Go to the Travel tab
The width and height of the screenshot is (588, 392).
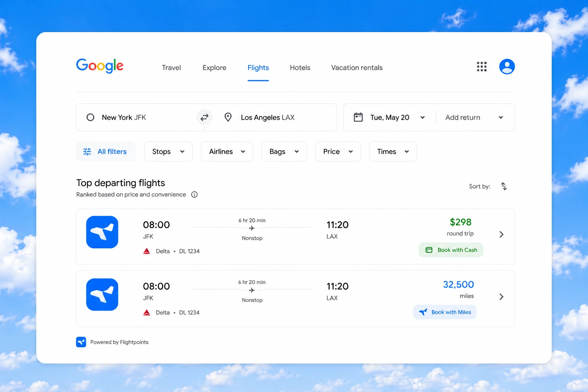(x=171, y=68)
